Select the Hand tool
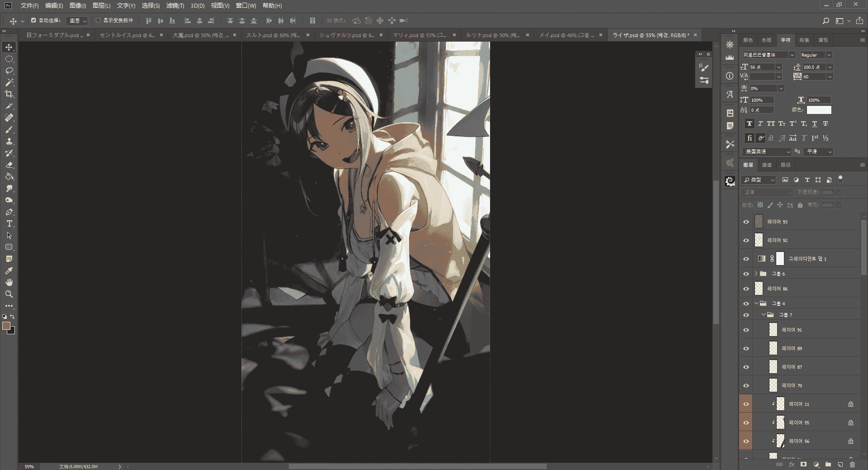Viewport: 868px width, 470px height. pos(9,282)
